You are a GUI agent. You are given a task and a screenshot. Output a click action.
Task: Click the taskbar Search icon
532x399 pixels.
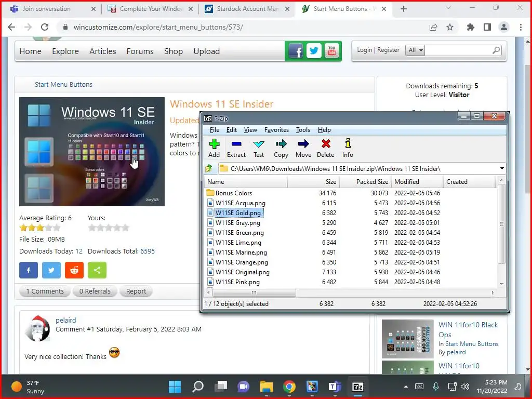tap(198, 387)
